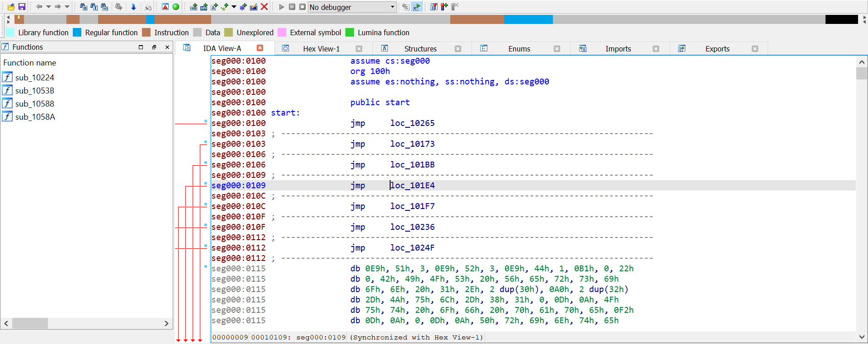Start the process with the play button

point(282,7)
